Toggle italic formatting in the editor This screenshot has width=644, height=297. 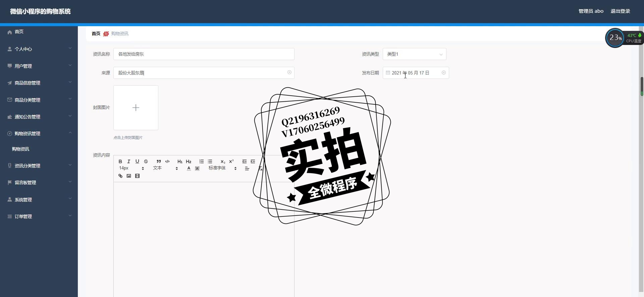(128, 161)
